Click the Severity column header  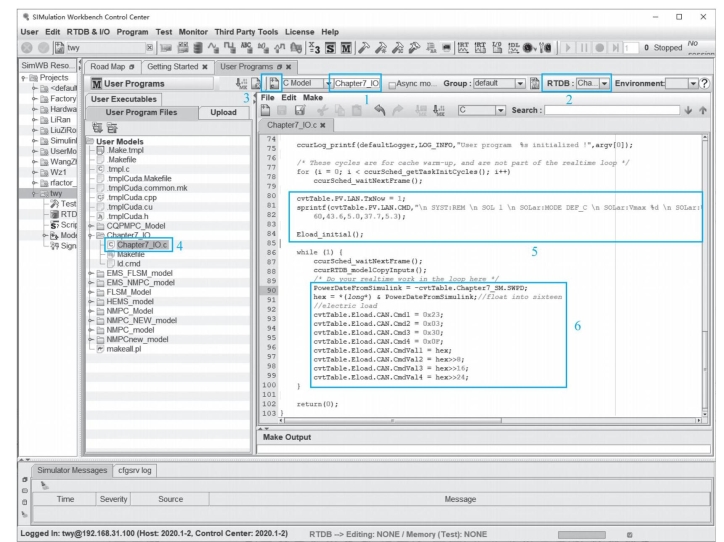coord(113,499)
